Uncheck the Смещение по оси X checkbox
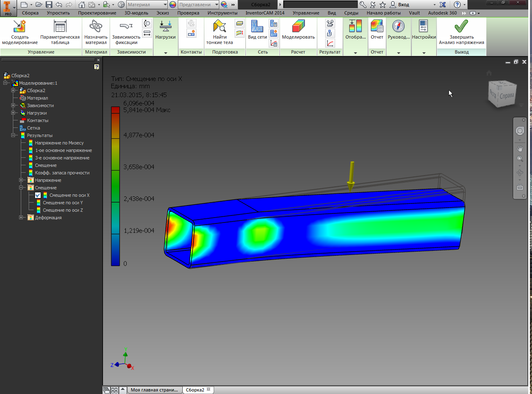This screenshot has height=394, width=532. [x=38, y=195]
